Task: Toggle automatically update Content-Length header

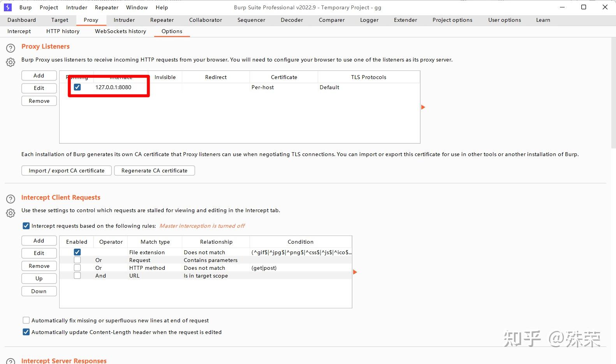Action: click(x=26, y=332)
